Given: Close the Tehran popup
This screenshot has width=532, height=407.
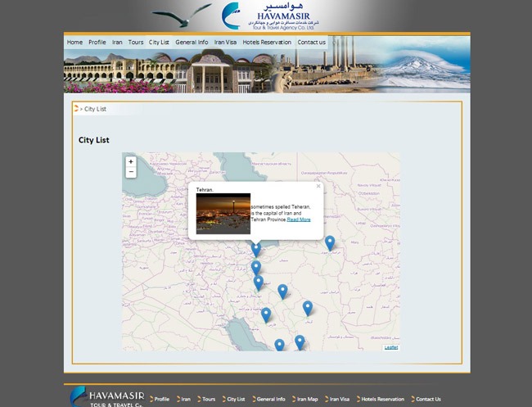Looking at the screenshot, I should [318, 187].
